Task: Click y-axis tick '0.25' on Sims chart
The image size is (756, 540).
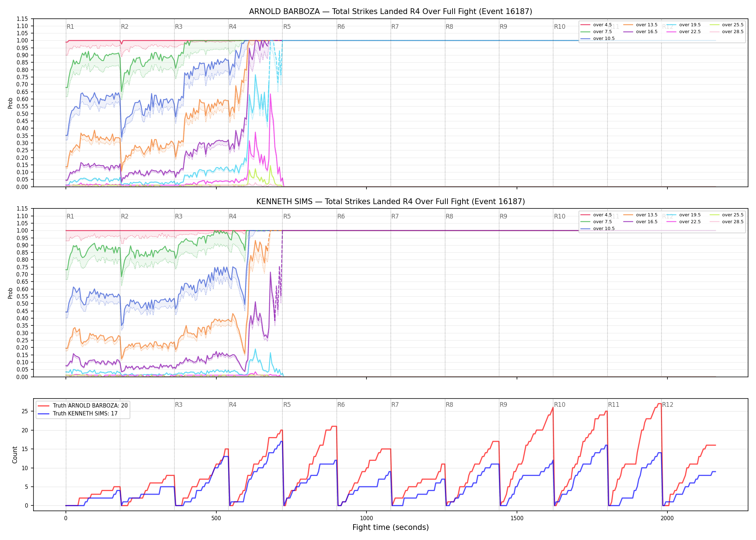Action: [22, 340]
